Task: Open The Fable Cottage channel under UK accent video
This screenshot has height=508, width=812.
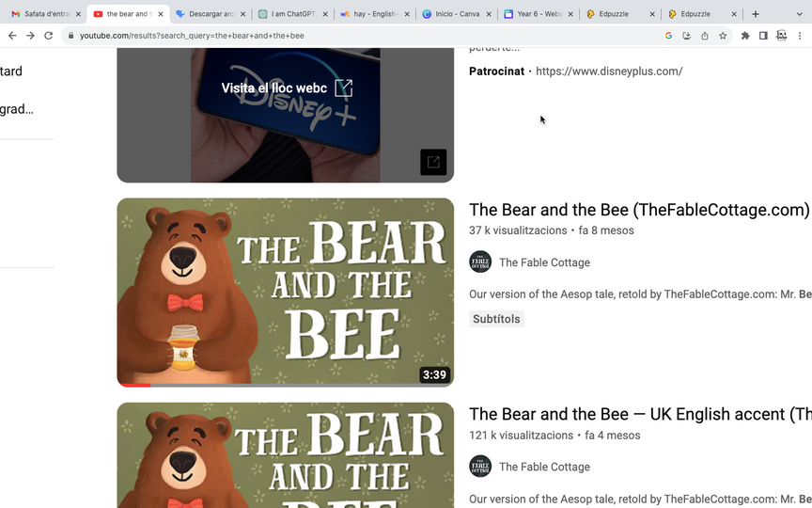Action: [544, 467]
